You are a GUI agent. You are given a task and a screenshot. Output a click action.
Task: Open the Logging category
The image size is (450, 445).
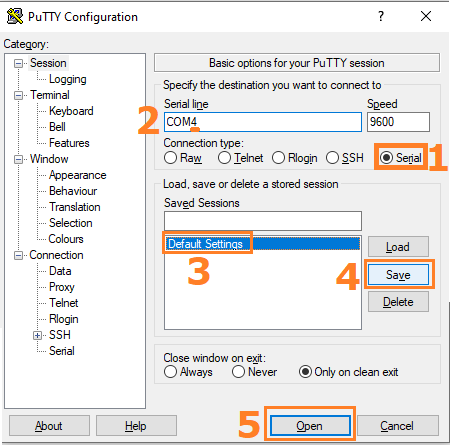[68, 79]
